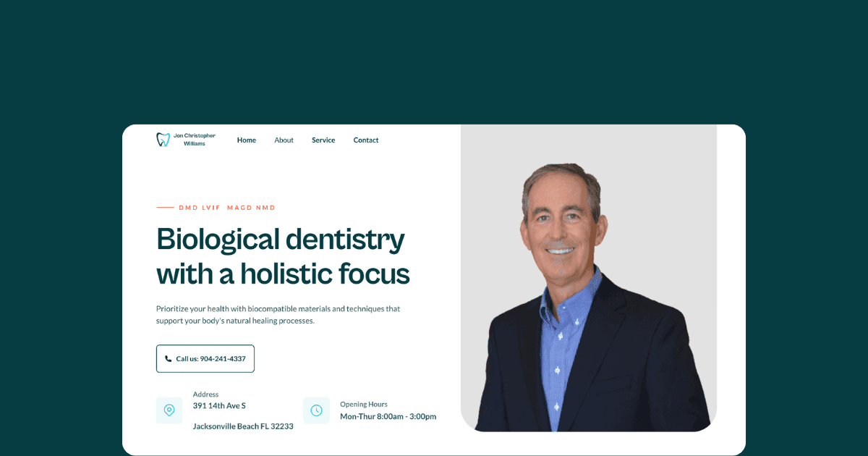Click the Opening Hours label
The image size is (868, 456).
coord(364,405)
